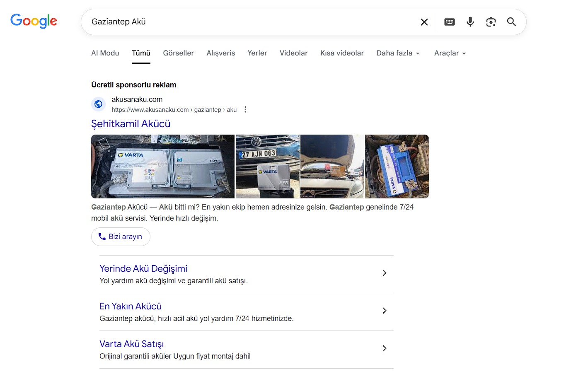
Task: Clear the search box text
Action: pos(424,22)
